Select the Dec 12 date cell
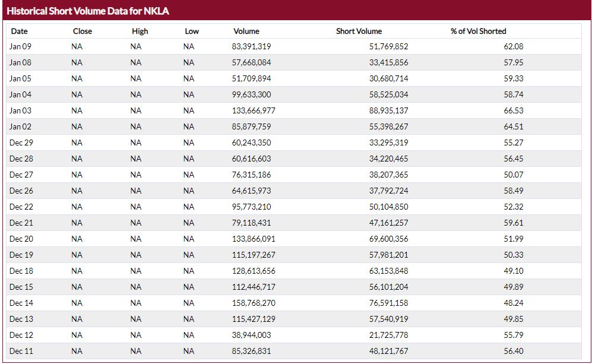Screen dimensions: 592x364 coord(21,335)
